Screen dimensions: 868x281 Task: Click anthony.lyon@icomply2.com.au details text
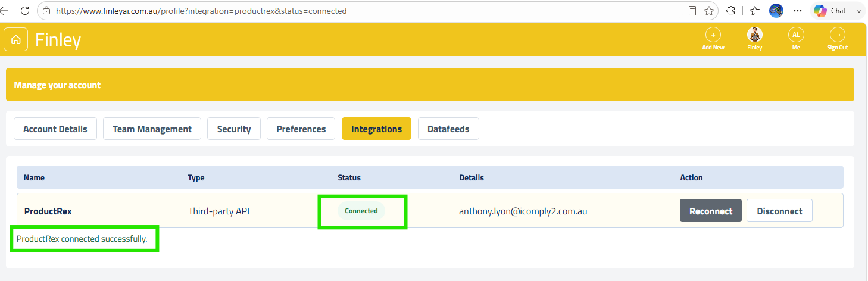click(523, 211)
